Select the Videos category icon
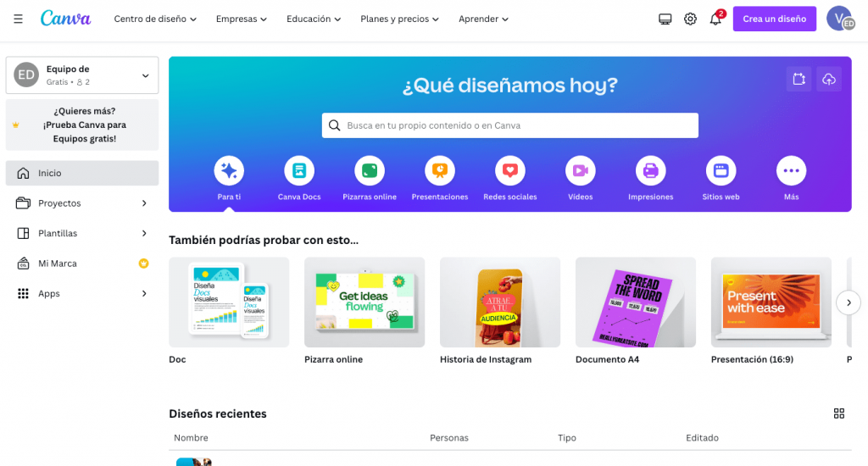The height and width of the screenshot is (466, 868). point(581,171)
